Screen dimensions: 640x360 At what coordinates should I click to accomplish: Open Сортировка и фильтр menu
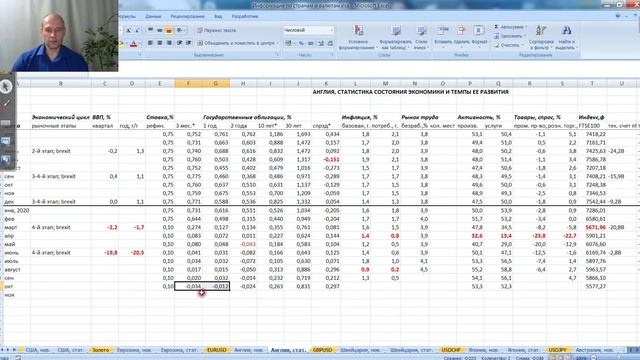(541, 38)
